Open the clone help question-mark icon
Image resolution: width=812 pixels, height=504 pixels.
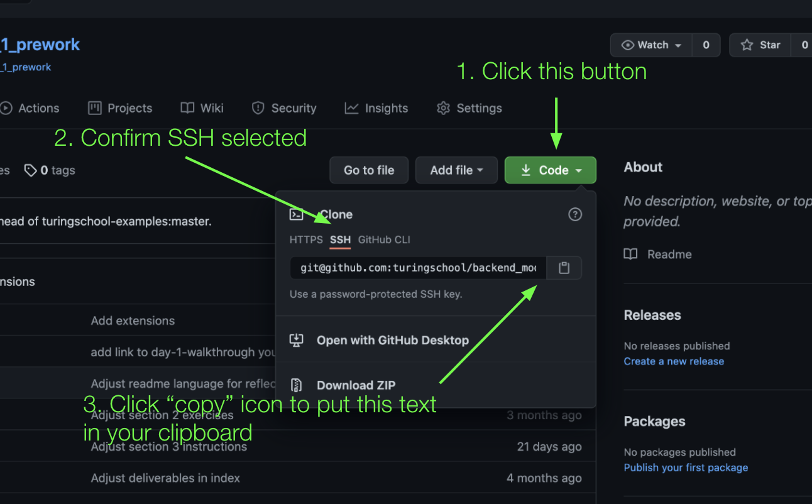point(574,214)
